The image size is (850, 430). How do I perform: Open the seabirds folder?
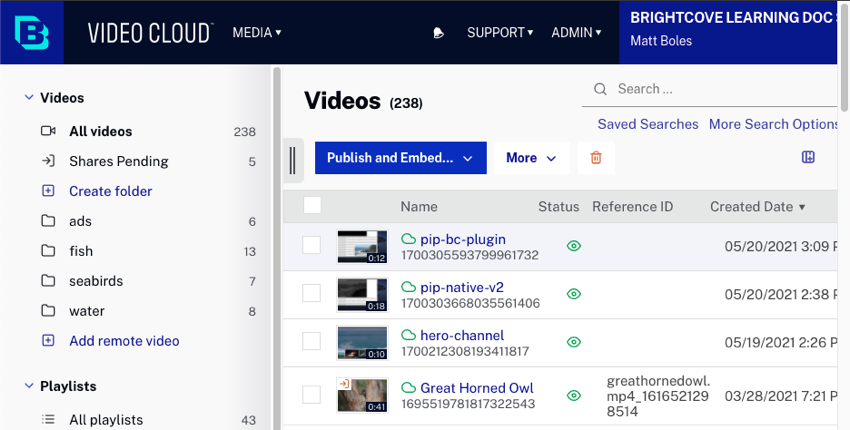pos(96,281)
